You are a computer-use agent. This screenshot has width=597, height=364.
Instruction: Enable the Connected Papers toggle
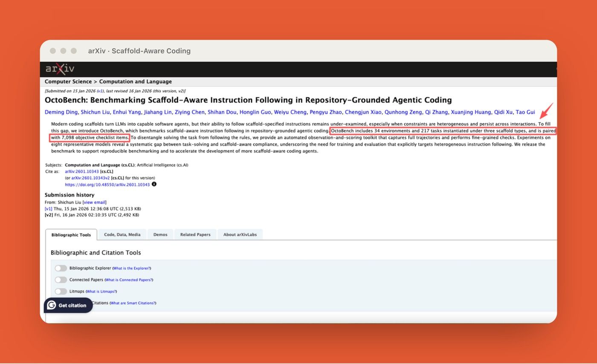(61, 280)
